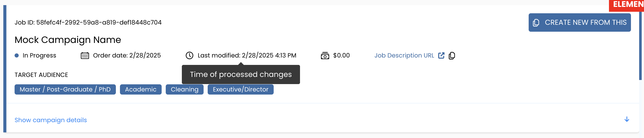644x138 pixels.
Task: Click the calendar icon beside Order date
Action: [x=85, y=55]
